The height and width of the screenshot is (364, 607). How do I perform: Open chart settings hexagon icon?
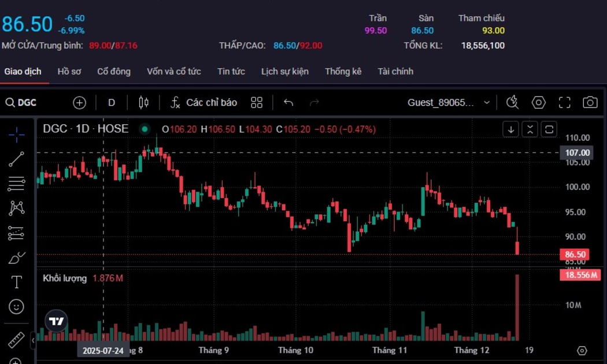click(539, 102)
